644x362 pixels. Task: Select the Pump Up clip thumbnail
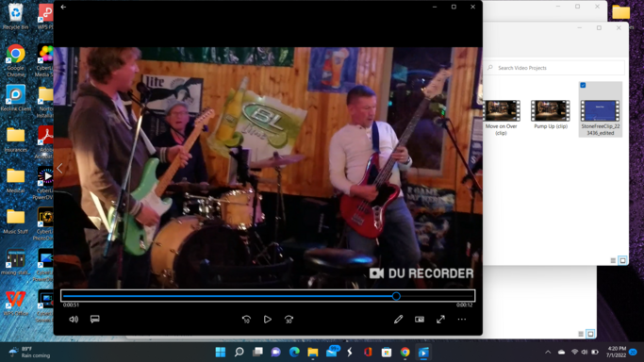click(x=551, y=110)
